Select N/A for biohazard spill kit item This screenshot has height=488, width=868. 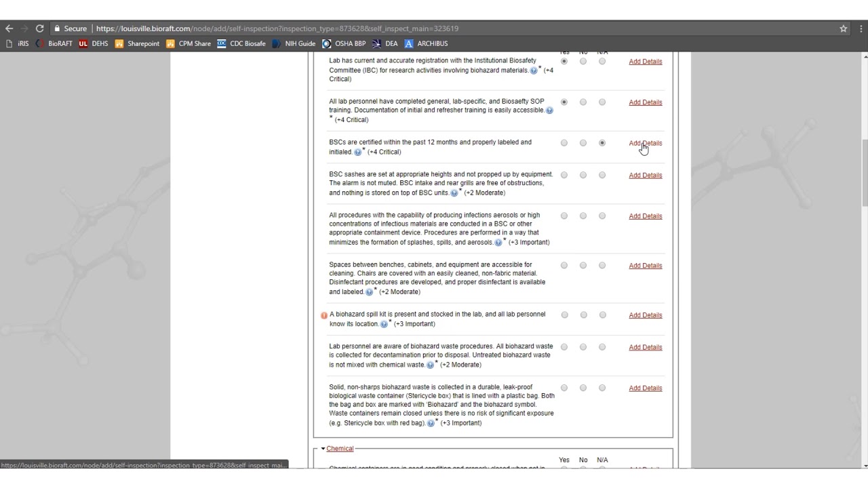pyautogui.click(x=602, y=315)
